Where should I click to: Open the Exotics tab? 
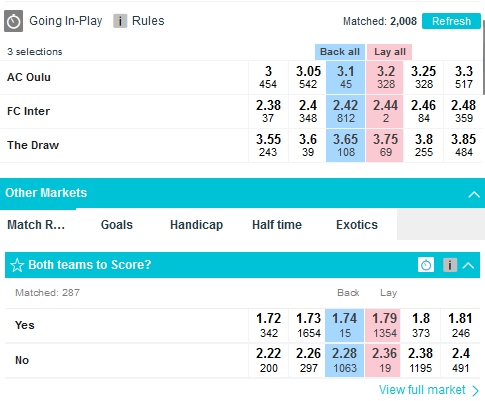pyautogui.click(x=357, y=225)
